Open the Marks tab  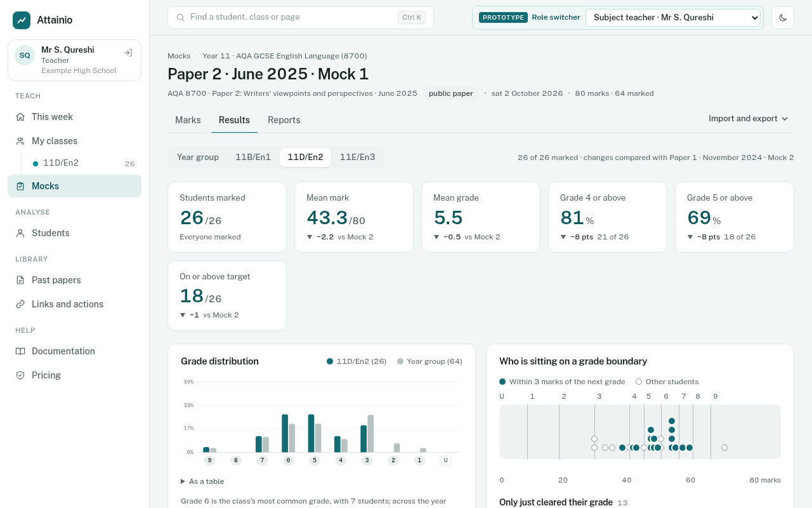(x=188, y=120)
